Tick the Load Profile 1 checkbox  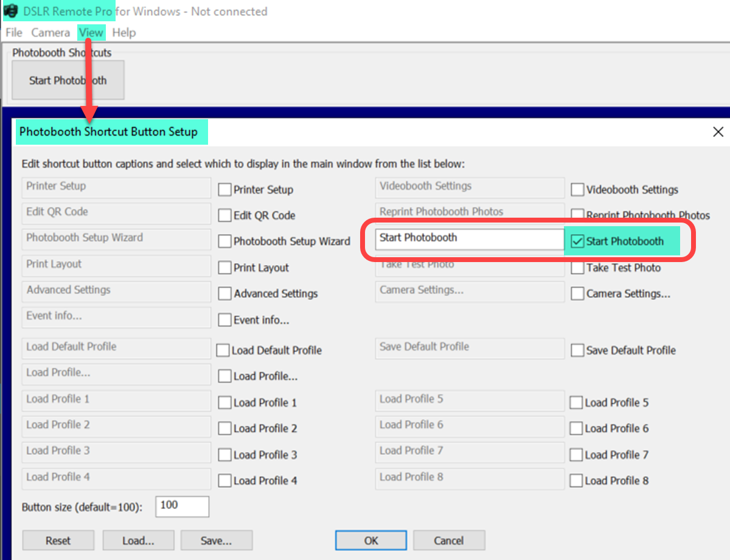(x=224, y=403)
